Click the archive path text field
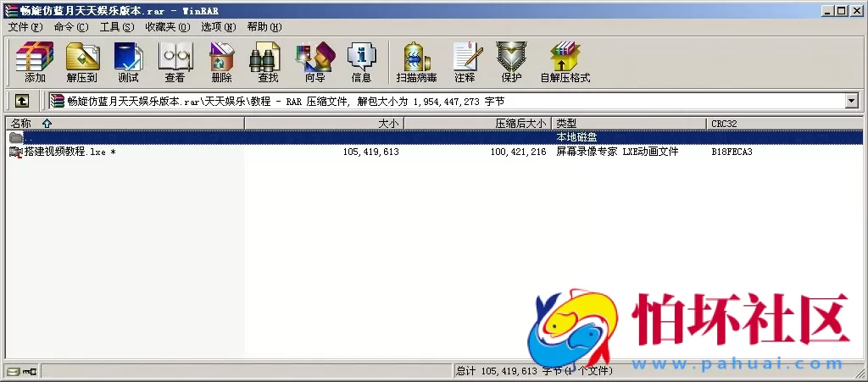Screen dimensions: 868x382 pyautogui.click(x=446, y=101)
